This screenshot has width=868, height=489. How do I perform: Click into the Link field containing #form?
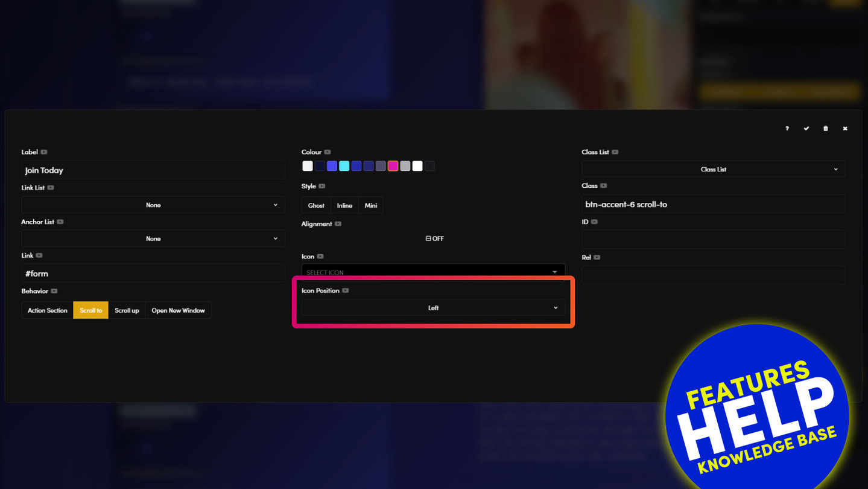point(153,273)
